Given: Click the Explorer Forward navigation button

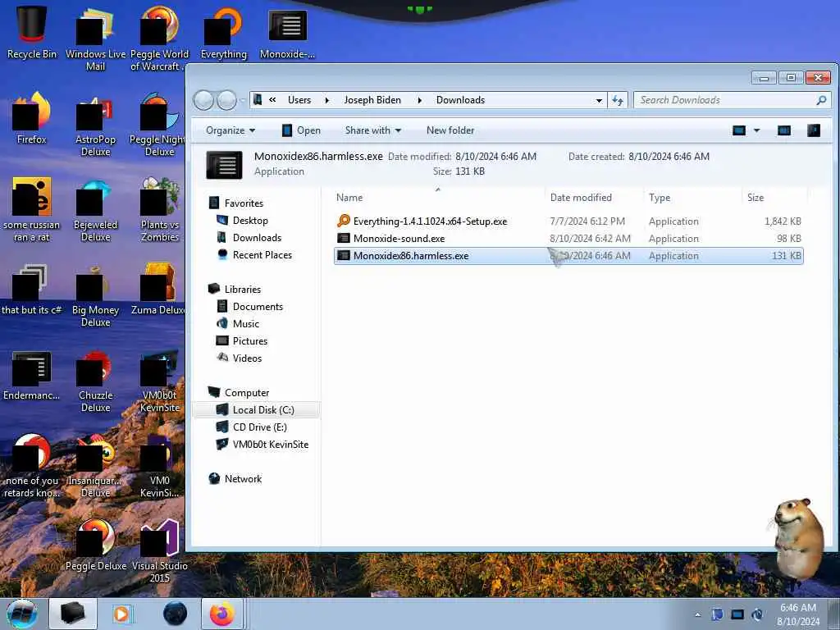Looking at the screenshot, I should tap(226, 100).
